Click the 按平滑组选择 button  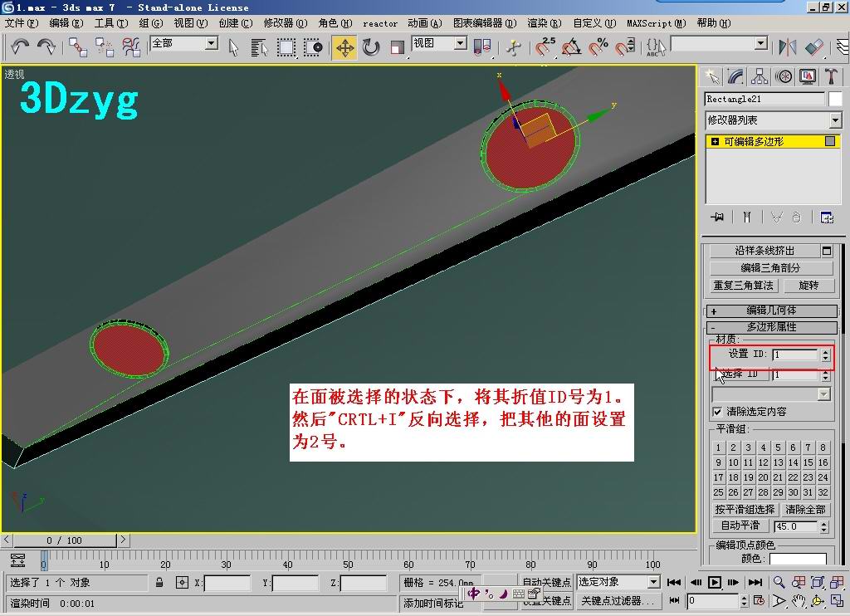point(745,510)
